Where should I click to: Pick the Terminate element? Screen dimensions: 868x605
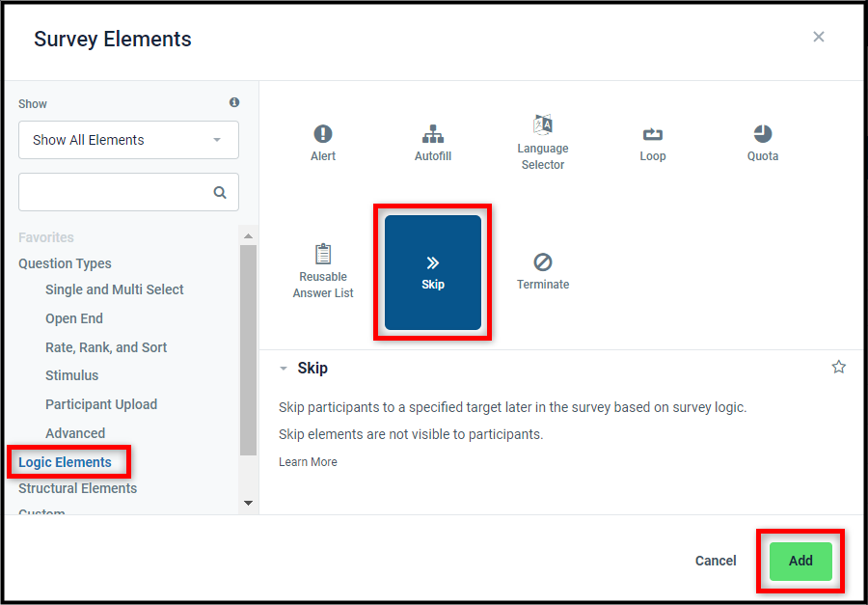pyautogui.click(x=542, y=271)
